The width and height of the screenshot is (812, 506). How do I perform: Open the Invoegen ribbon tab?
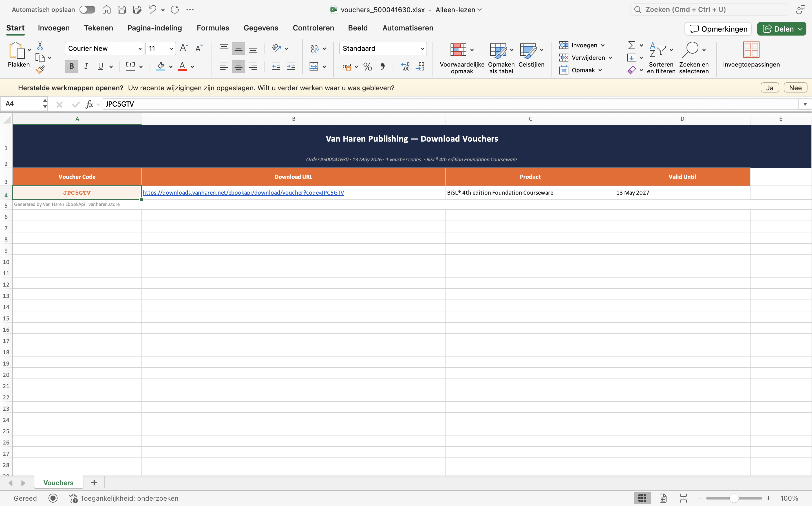click(54, 28)
